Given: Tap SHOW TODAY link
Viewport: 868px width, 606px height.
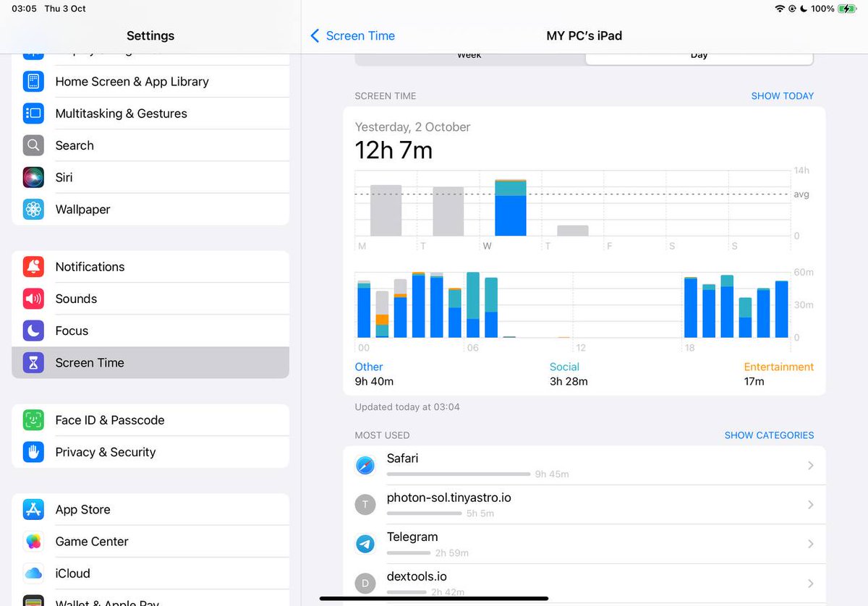Looking at the screenshot, I should pyautogui.click(x=783, y=95).
